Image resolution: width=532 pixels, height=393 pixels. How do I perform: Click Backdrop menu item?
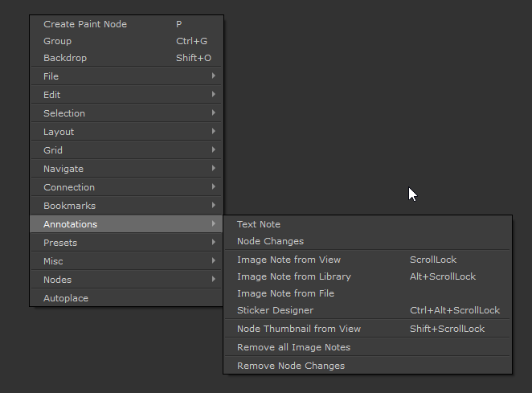[x=65, y=58]
